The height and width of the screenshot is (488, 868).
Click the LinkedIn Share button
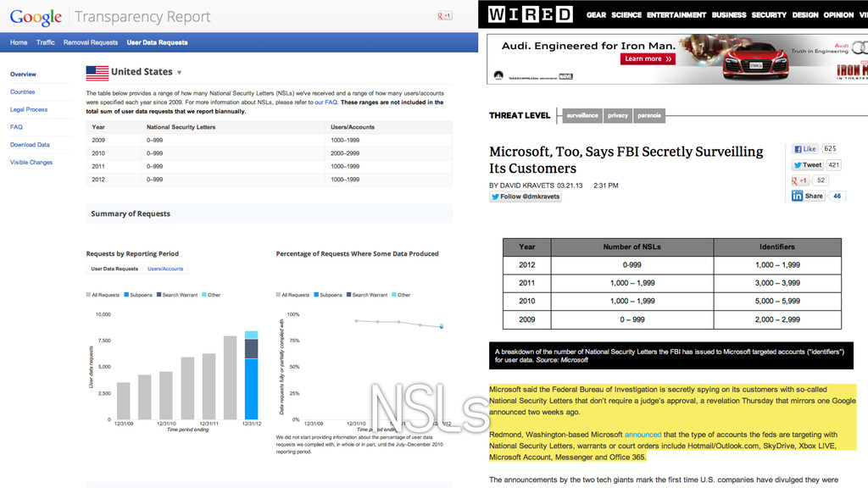(x=808, y=196)
